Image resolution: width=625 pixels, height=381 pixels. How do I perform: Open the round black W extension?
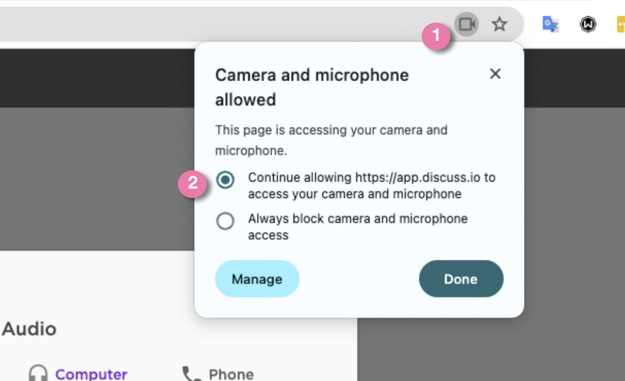pyautogui.click(x=588, y=24)
